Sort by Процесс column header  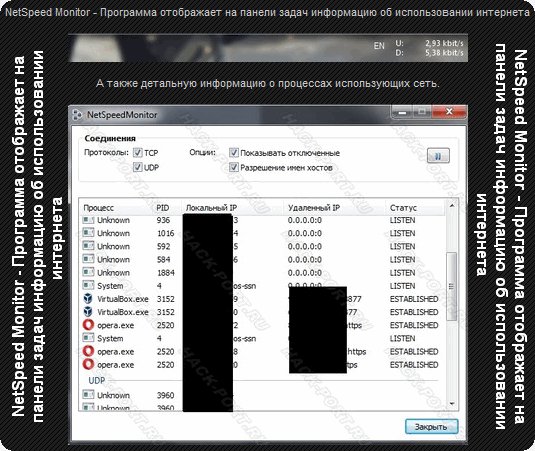click(99, 208)
